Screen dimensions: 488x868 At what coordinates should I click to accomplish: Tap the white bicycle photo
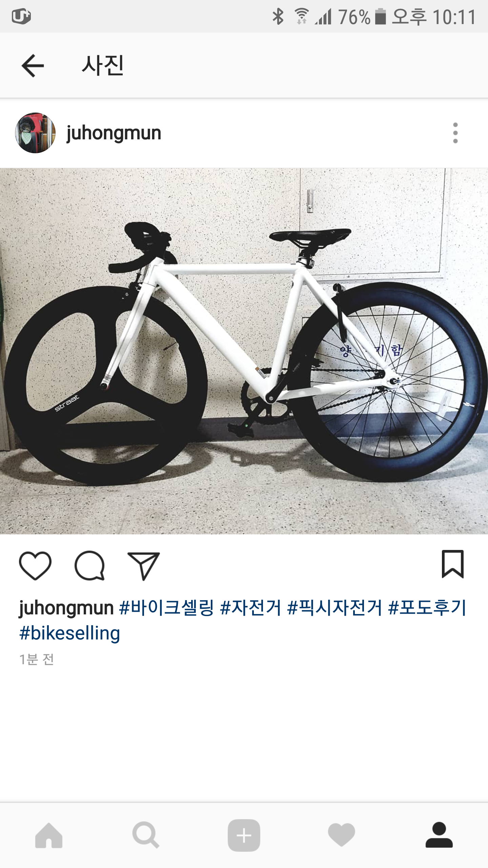[x=244, y=351]
